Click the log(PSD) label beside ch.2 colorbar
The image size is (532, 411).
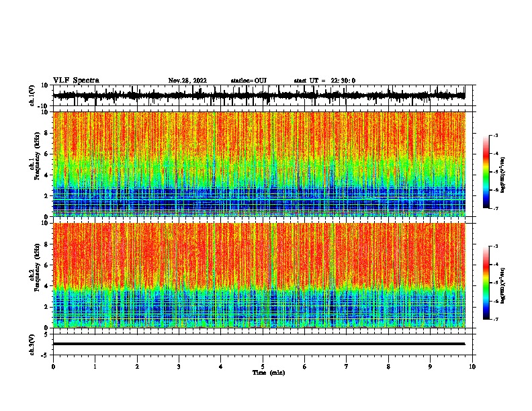coord(502,285)
